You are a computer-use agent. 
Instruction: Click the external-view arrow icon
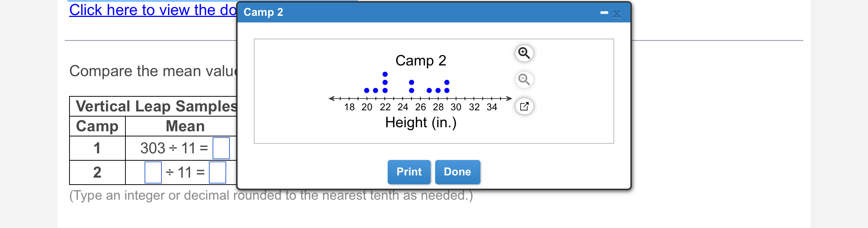(x=524, y=107)
